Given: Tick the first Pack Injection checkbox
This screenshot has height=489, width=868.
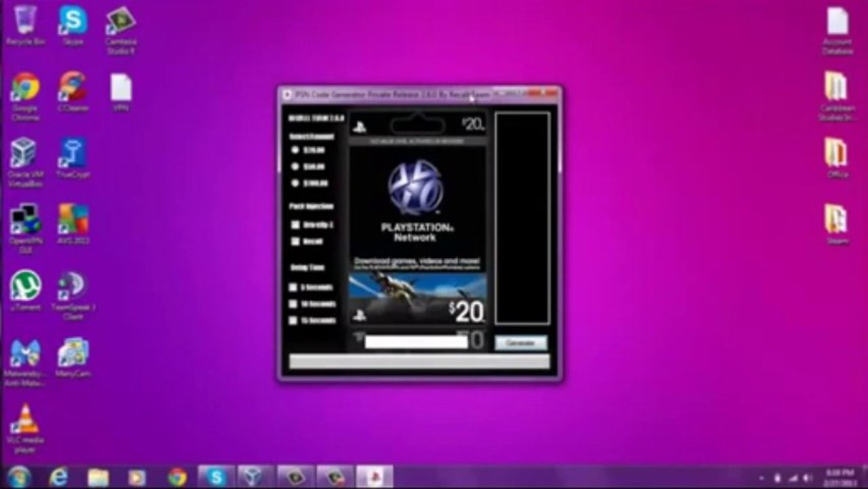Looking at the screenshot, I should (x=295, y=225).
